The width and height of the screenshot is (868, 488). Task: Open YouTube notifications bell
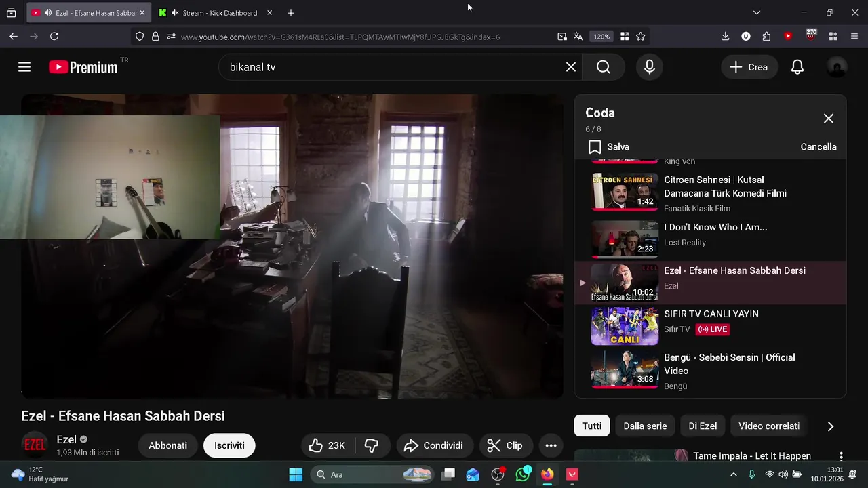[797, 67]
